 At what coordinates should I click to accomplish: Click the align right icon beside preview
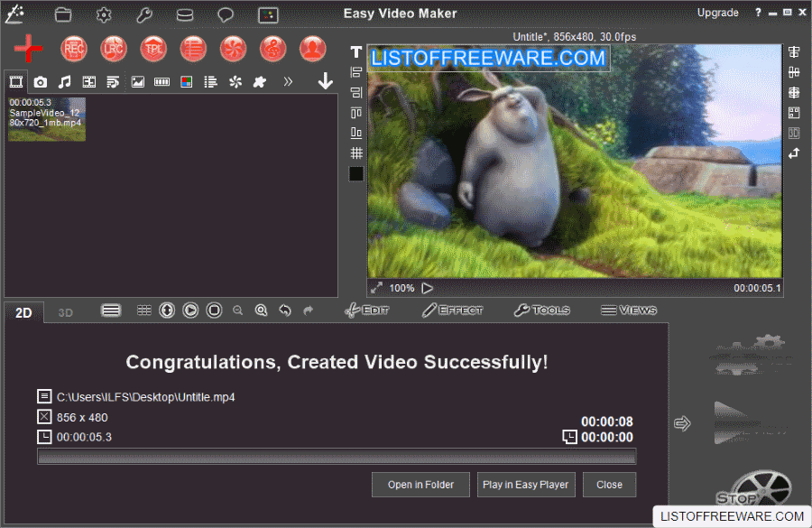pos(355,92)
